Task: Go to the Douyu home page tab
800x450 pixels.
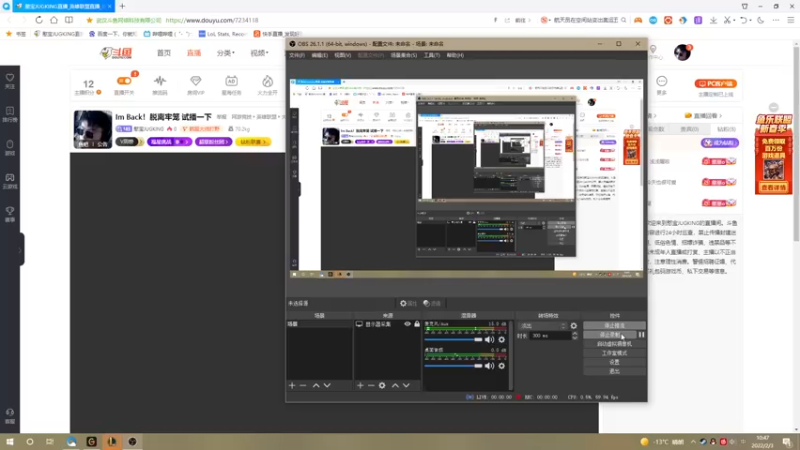Action: [164, 53]
